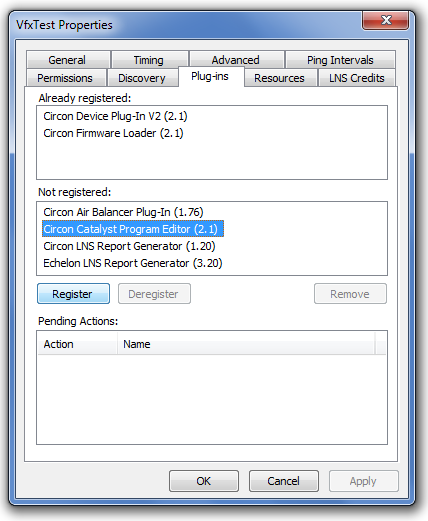Select Circon Device Plug-In V2 entry
Image resolution: width=428 pixels, height=521 pixels.
(115, 116)
